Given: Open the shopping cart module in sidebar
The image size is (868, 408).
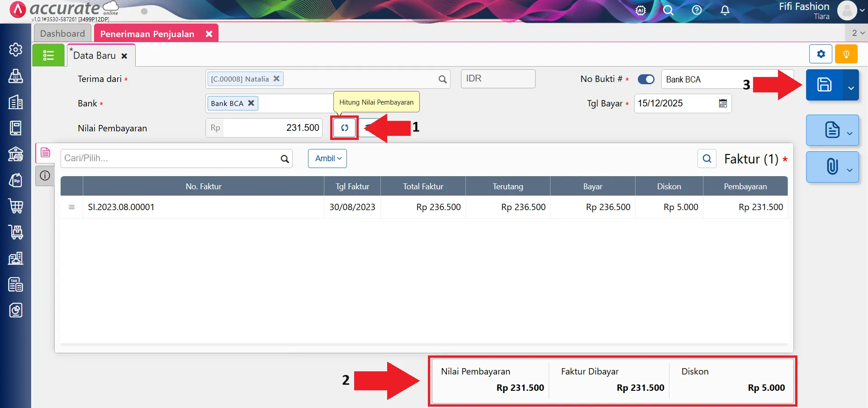Looking at the screenshot, I should coord(16,206).
